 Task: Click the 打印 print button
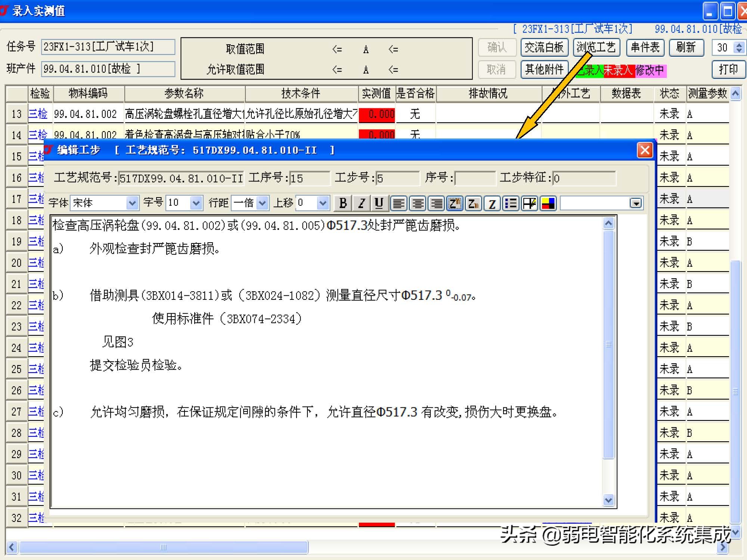[x=728, y=69]
